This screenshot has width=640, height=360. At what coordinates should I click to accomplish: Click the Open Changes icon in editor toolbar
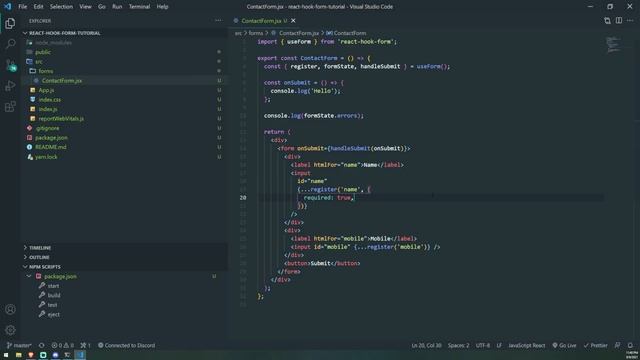coord(607,20)
